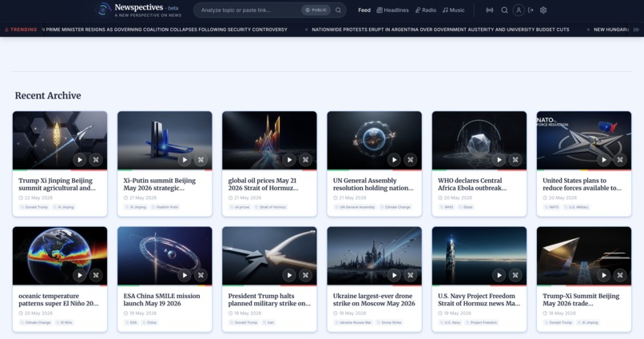Open the Headlines tab
Screen dimensions: 644x339
tap(392, 10)
